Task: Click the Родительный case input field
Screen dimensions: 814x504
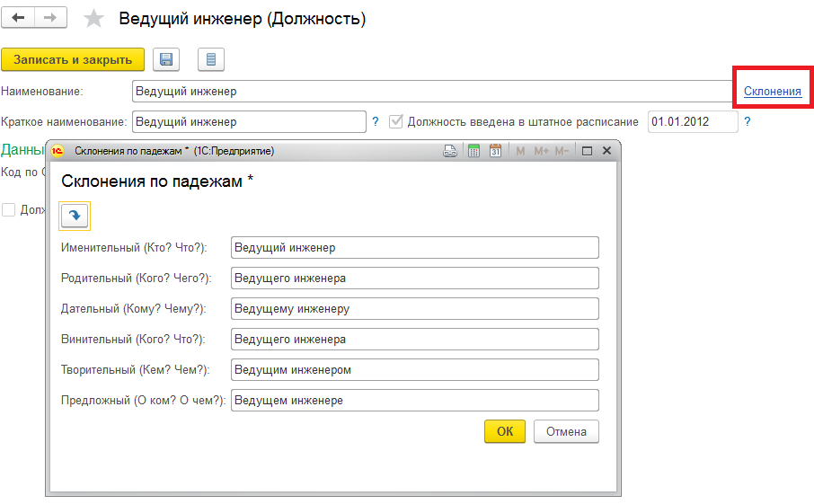Action: (414, 279)
